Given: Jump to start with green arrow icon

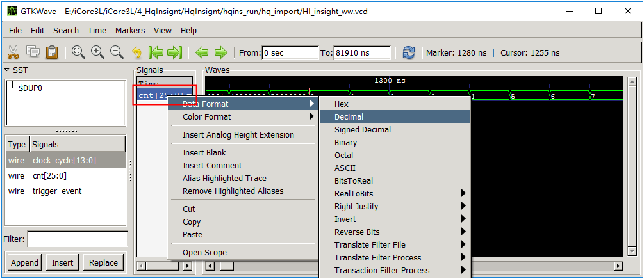Looking at the screenshot, I should [x=156, y=52].
